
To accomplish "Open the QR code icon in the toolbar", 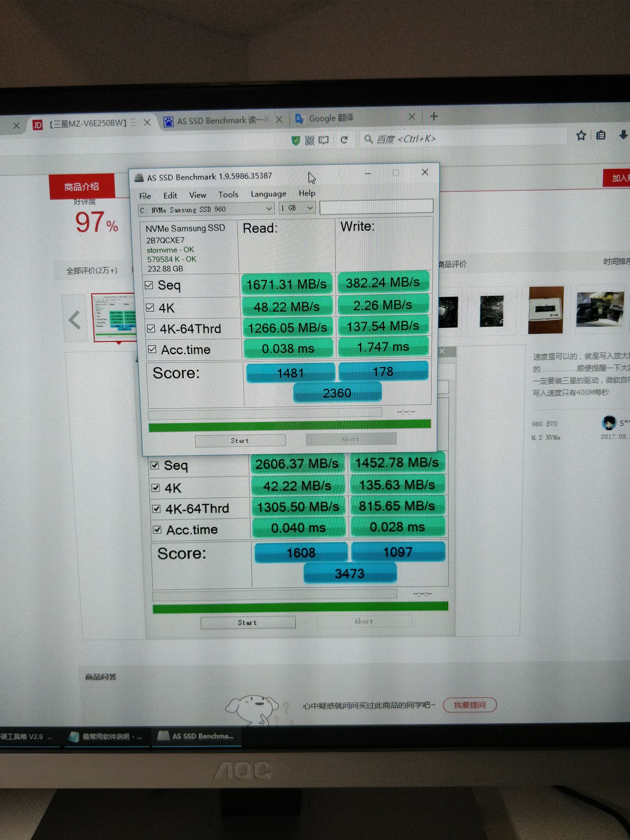I will click(x=310, y=140).
